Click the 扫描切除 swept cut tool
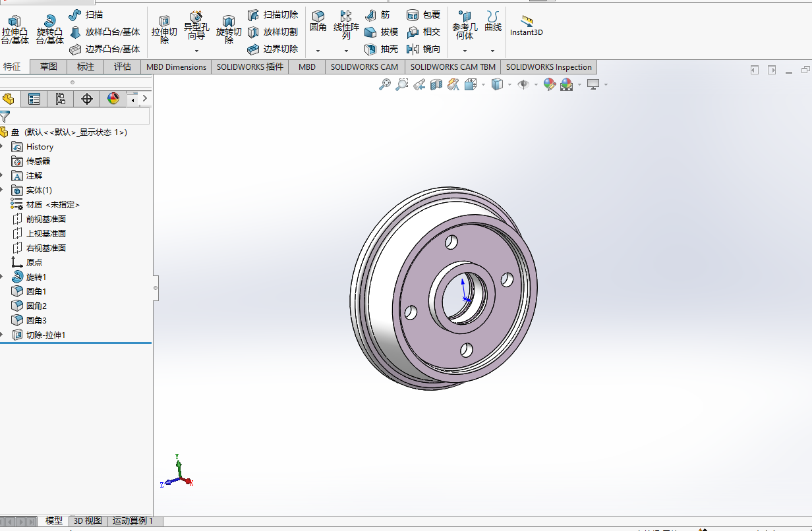 (273, 14)
